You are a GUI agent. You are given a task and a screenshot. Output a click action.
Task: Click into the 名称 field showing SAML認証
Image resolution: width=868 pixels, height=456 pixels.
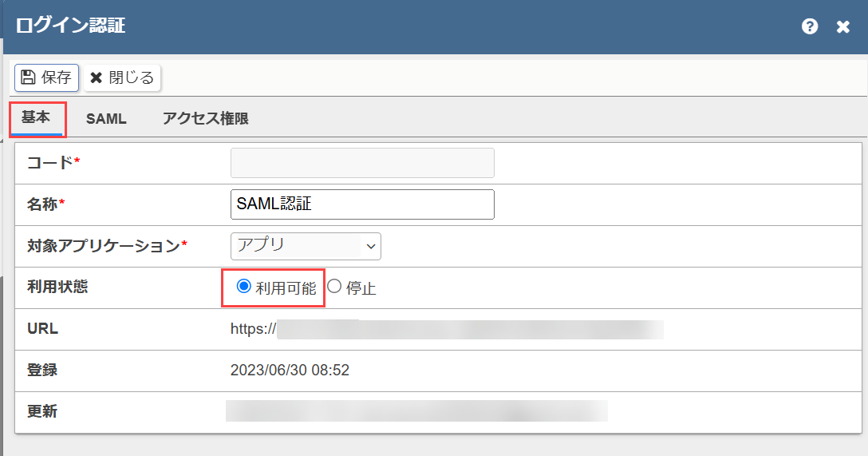(x=362, y=204)
